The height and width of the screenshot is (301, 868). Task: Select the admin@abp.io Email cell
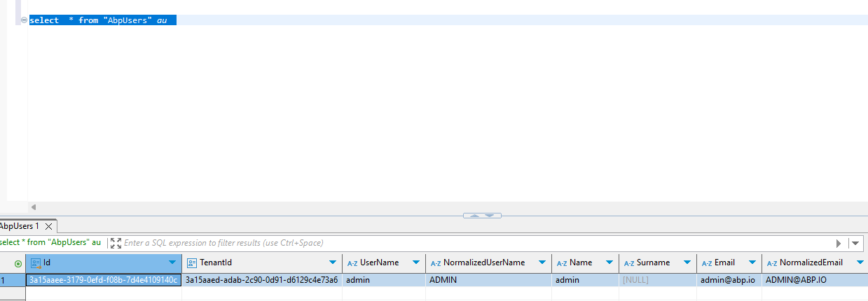click(729, 280)
